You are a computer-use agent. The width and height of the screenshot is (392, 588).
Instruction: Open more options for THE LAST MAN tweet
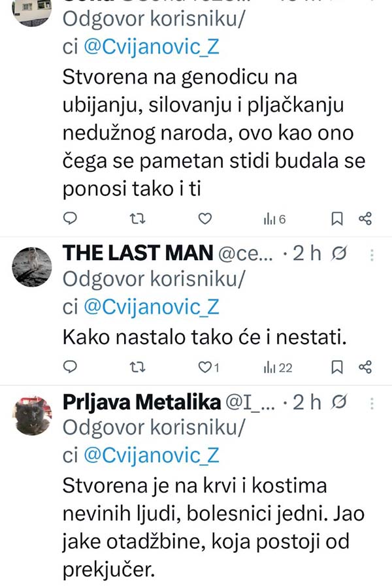pyautogui.click(x=372, y=254)
